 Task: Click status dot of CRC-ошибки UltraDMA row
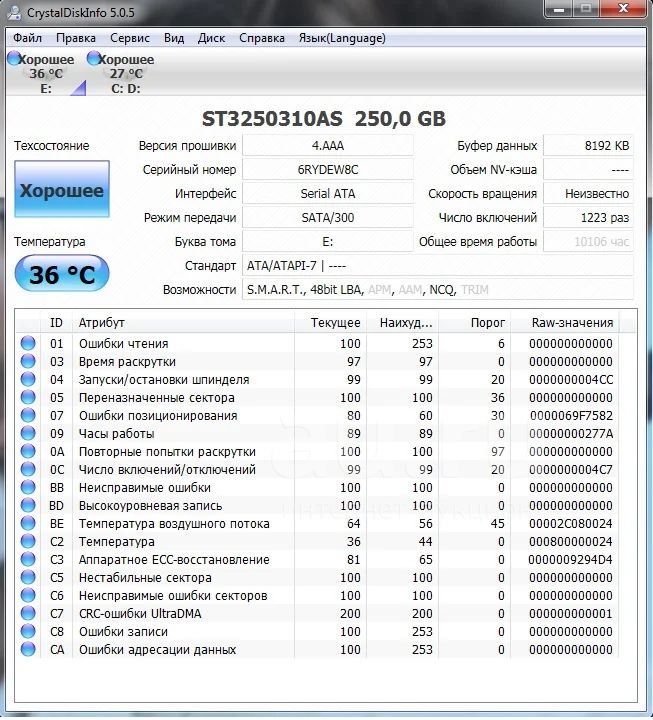[28, 613]
